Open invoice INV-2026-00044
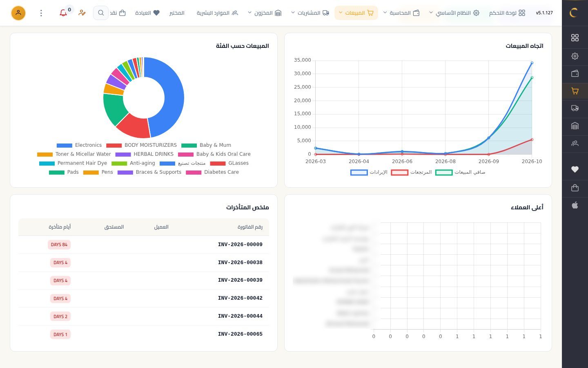Image resolution: width=588 pixels, height=368 pixels. click(x=240, y=316)
